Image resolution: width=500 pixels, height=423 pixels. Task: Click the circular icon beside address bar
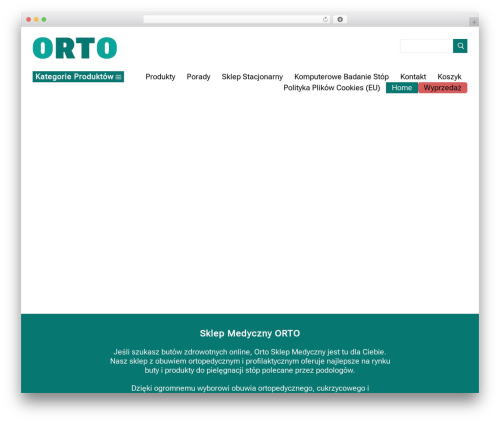tap(340, 19)
